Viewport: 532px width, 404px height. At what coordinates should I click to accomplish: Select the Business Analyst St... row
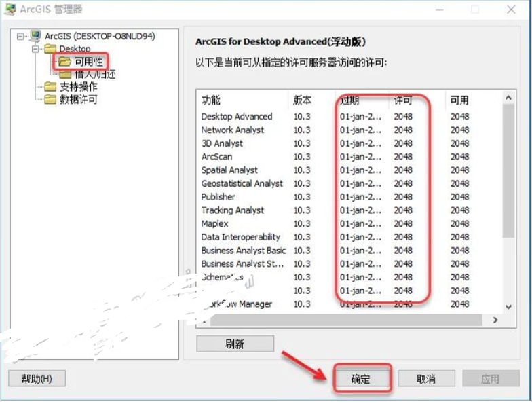pos(349,263)
